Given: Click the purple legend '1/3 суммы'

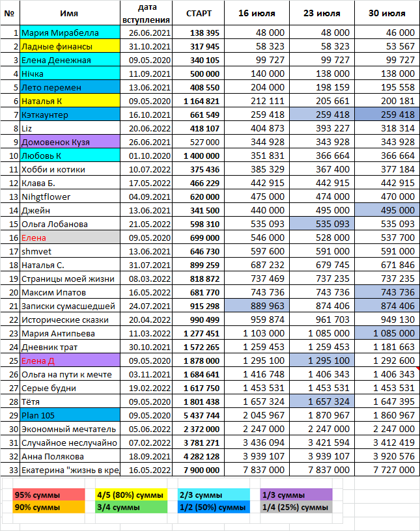Looking at the screenshot, I should point(296,495).
